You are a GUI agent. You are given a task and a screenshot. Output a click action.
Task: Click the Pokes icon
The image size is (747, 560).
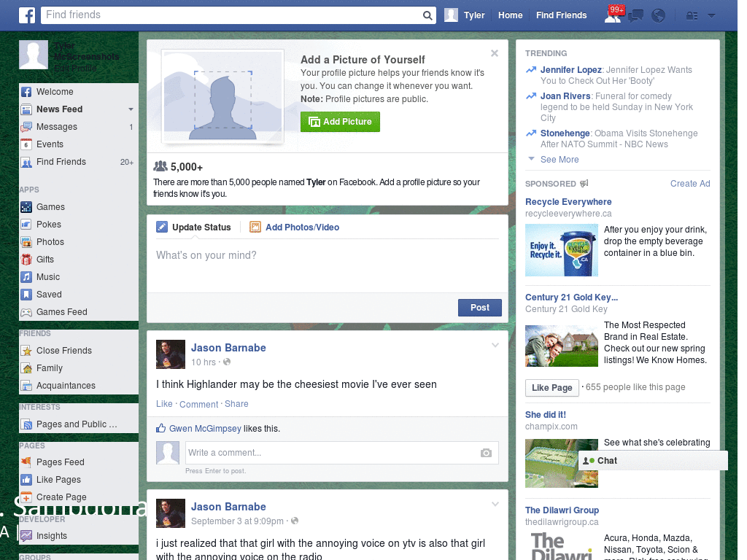click(26, 225)
